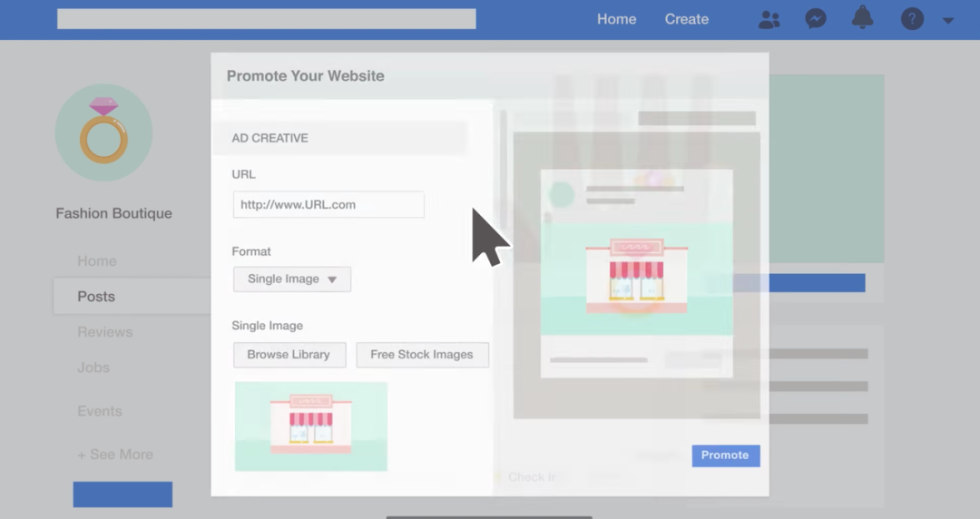
Task: Click the blue button below See More
Action: pyautogui.click(x=122, y=494)
